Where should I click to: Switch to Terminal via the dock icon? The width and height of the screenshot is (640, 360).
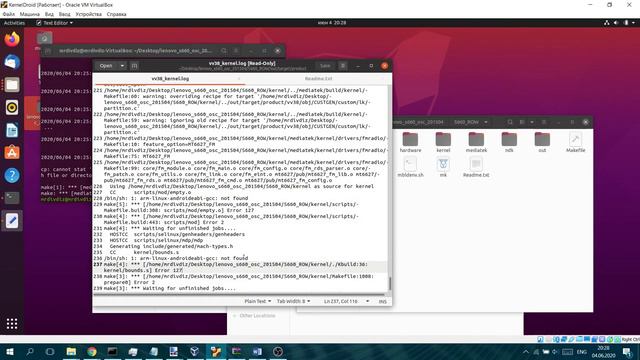click(x=12, y=198)
